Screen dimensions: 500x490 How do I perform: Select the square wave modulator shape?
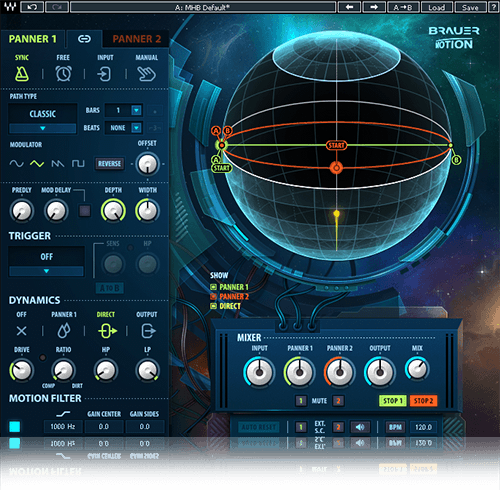[78, 163]
